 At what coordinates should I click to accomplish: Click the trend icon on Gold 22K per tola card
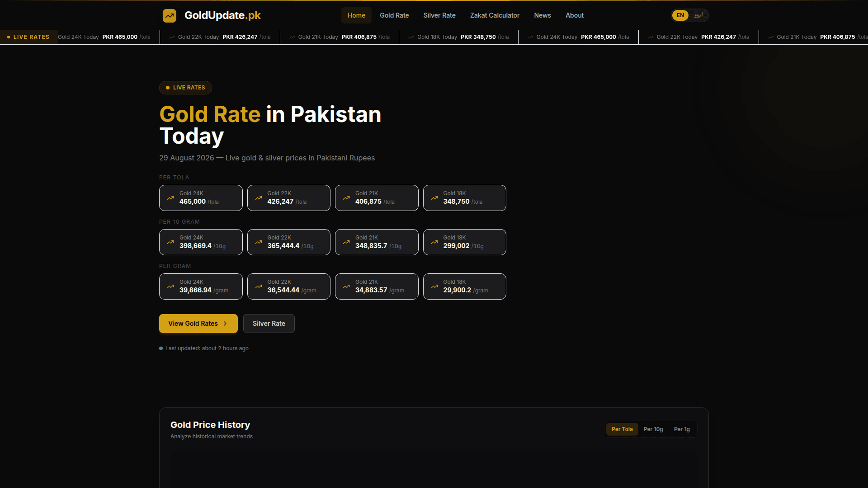tap(259, 198)
